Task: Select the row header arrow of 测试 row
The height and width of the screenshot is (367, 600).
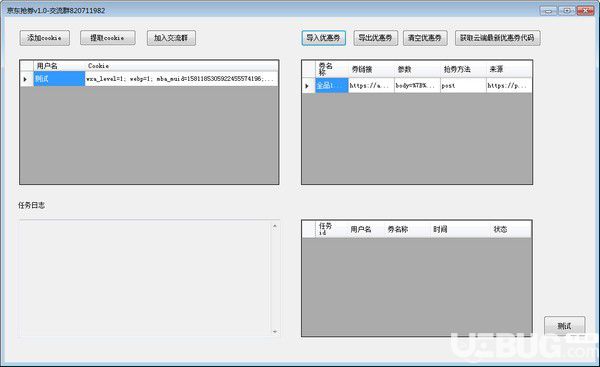Action: 27,79
